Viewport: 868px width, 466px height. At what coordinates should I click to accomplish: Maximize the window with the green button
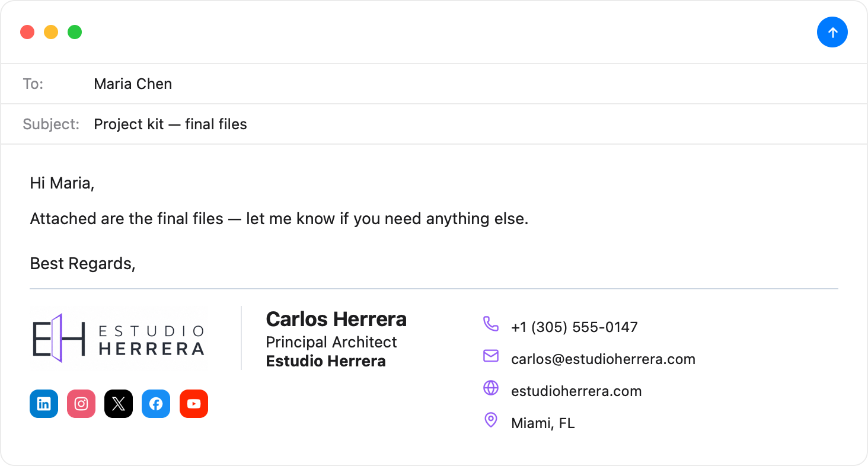point(75,32)
